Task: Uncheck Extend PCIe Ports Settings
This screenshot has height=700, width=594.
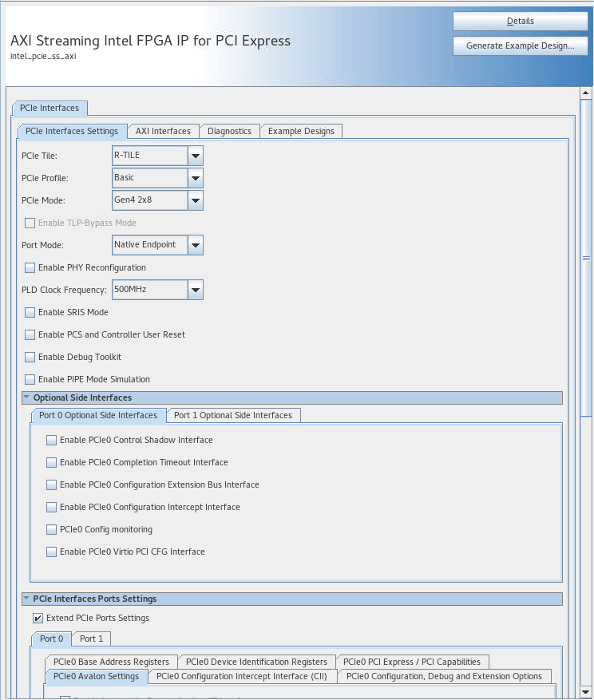Action: point(38,619)
